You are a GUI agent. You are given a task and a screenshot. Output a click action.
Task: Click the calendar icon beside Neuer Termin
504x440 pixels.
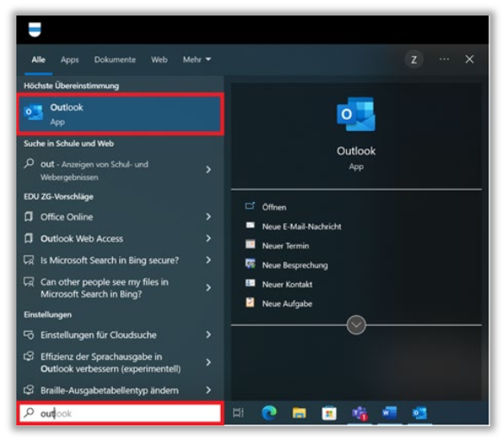coord(250,244)
